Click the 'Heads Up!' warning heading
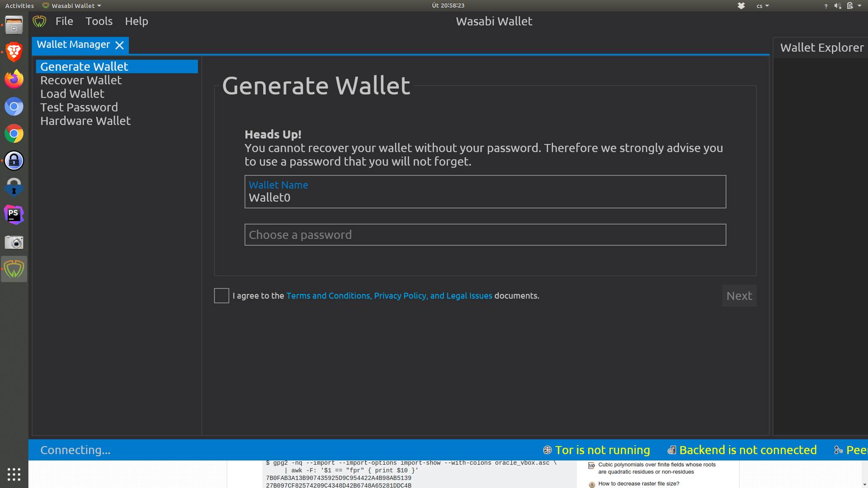 coord(273,134)
